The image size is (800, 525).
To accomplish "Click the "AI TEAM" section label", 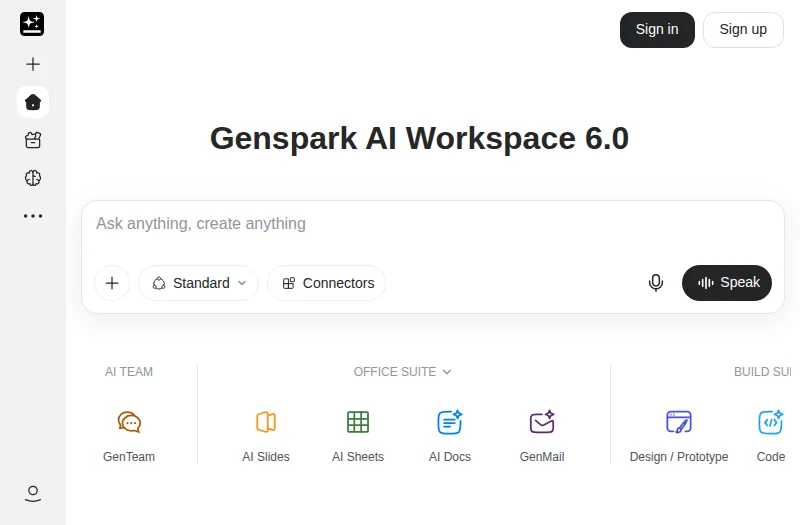I will coord(129,372).
